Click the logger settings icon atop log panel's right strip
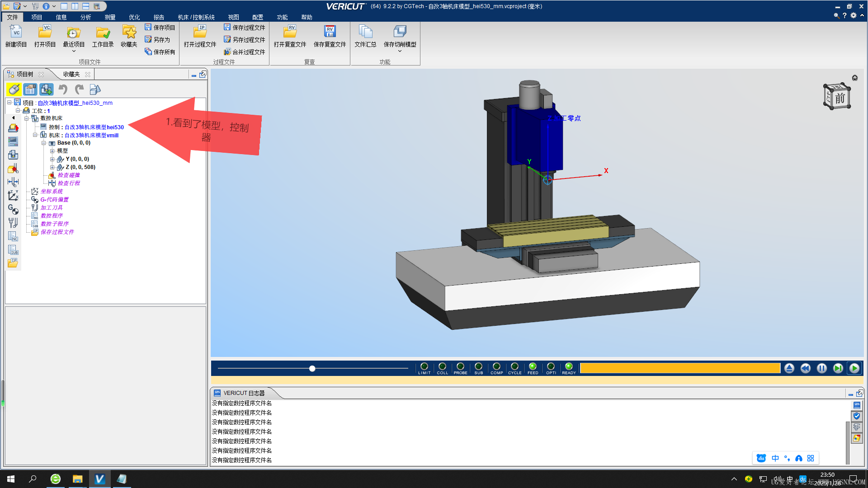The width and height of the screenshot is (868, 488). (x=857, y=405)
